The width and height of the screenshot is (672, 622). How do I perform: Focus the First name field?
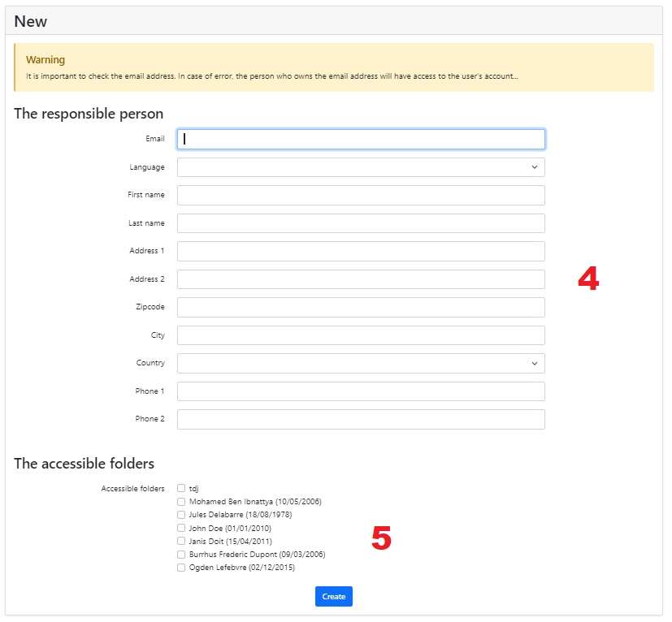tap(361, 196)
